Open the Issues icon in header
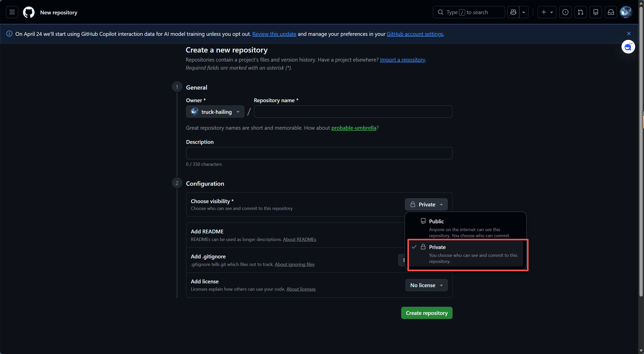The height and width of the screenshot is (354, 644). coord(565,12)
